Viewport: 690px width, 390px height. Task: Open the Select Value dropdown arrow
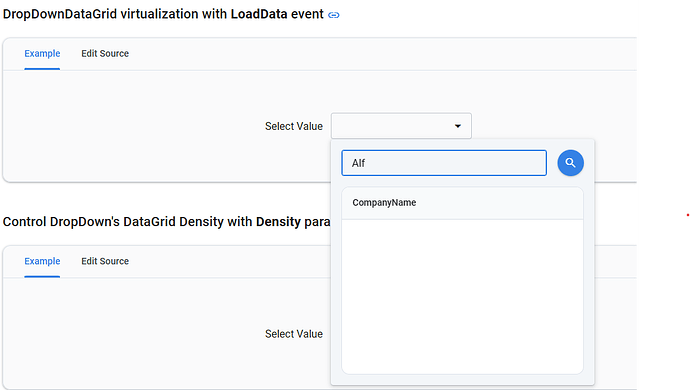point(458,126)
